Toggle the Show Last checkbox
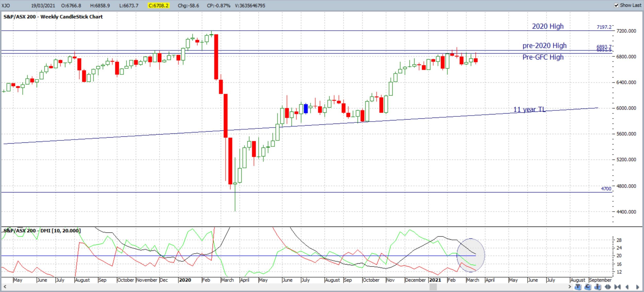 pyautogui.click(x=616, y=5)
